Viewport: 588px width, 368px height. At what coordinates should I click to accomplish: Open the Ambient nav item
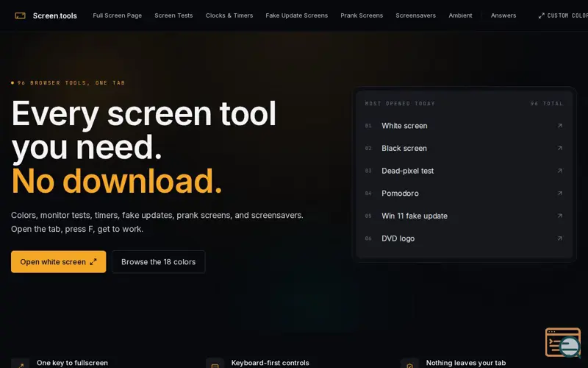[x=460, y=15]
